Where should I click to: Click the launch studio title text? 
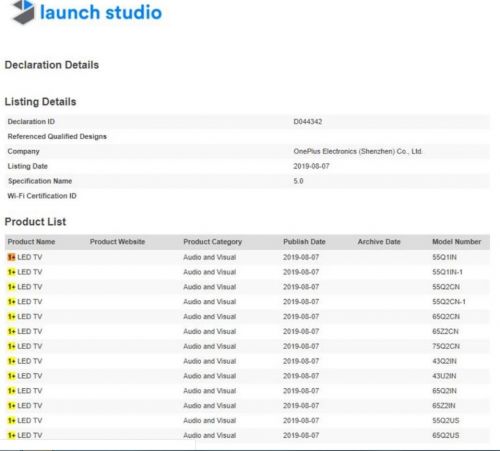(101, 12)
